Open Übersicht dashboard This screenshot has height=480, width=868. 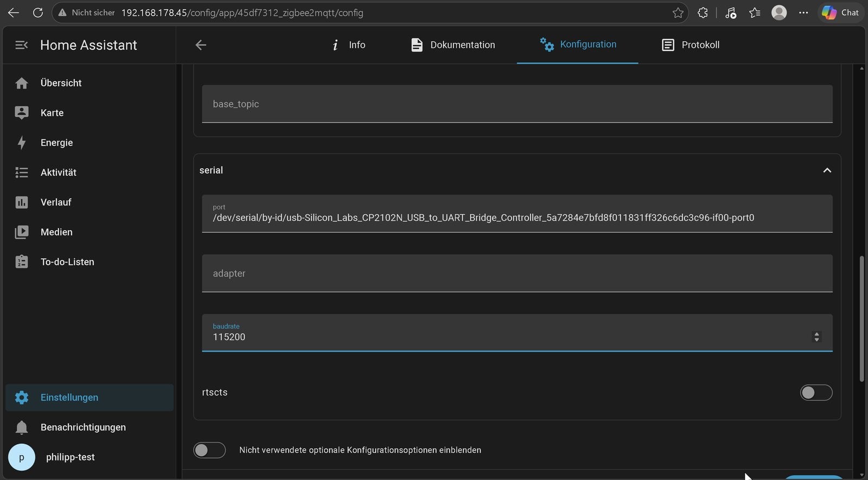pos(90,83)
